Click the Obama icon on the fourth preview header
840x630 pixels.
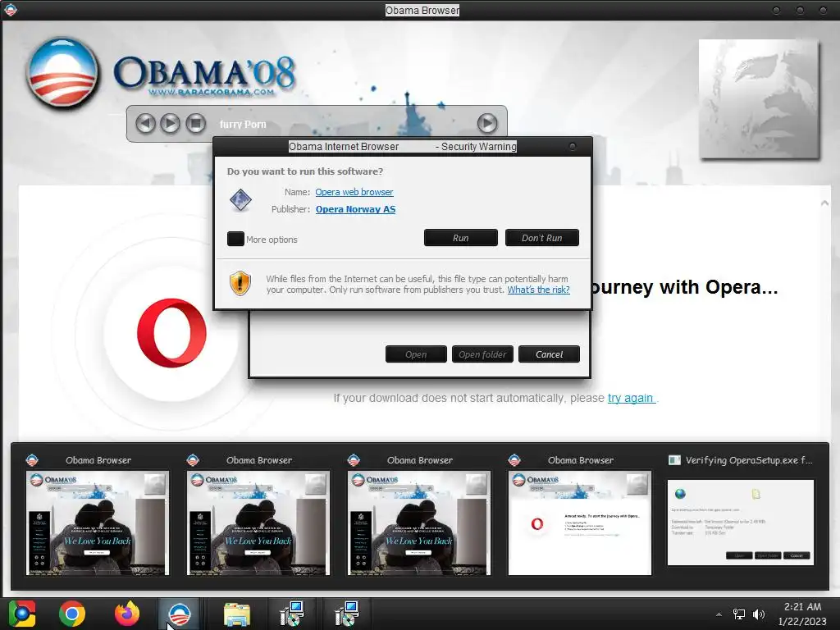click(x=515, y=459)
